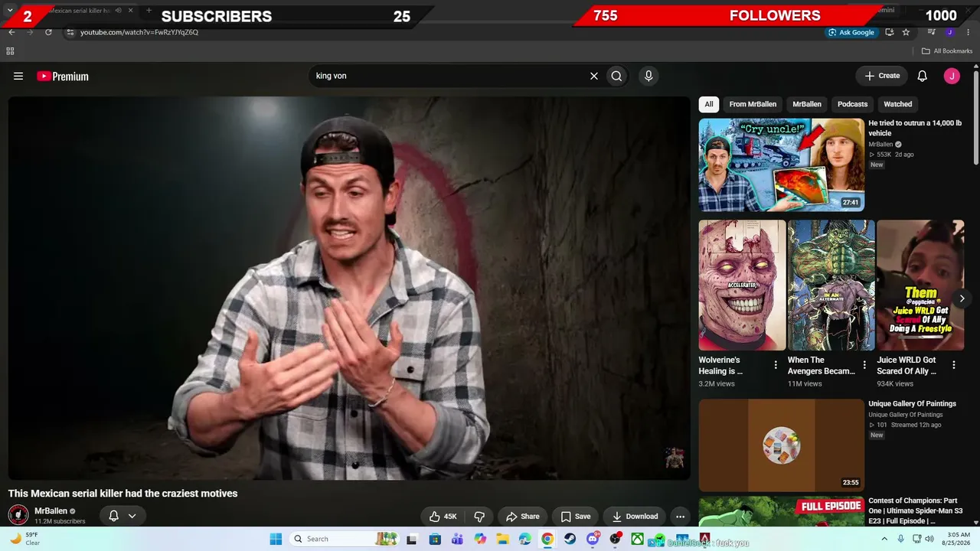Open the weather widget showing 59°F
This screenshot has height=551, width=980.
(24, 539)
